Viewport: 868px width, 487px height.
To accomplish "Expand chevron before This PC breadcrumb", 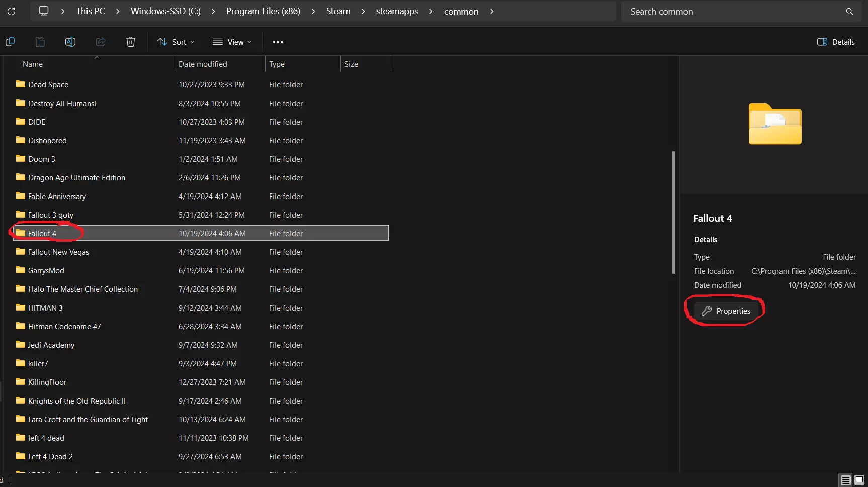I will 63,11.
